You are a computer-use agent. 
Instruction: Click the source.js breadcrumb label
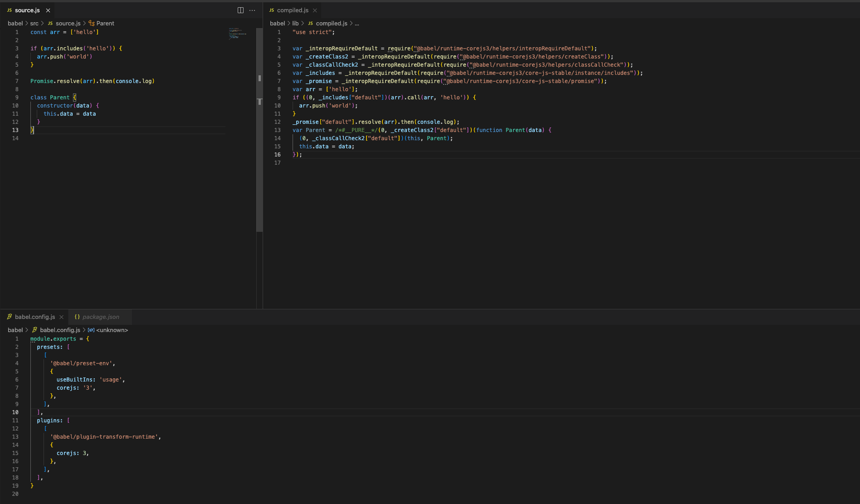(x=67, y=23)
